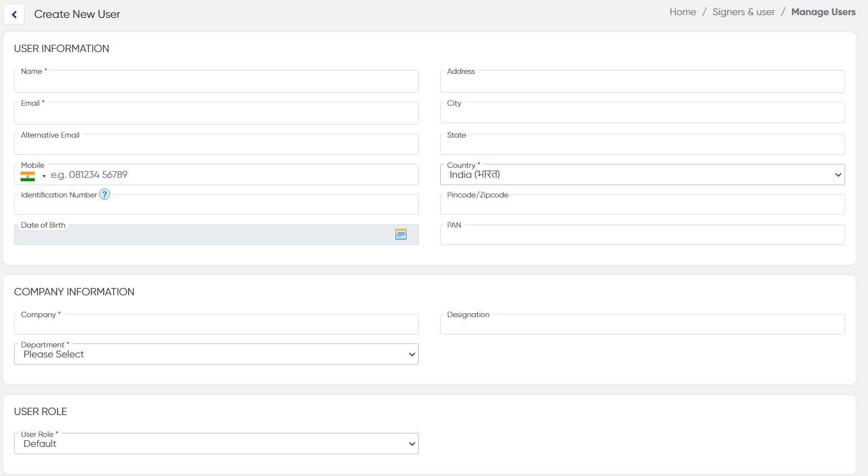Open the Date of Birth calendar icon

[401, 234]
